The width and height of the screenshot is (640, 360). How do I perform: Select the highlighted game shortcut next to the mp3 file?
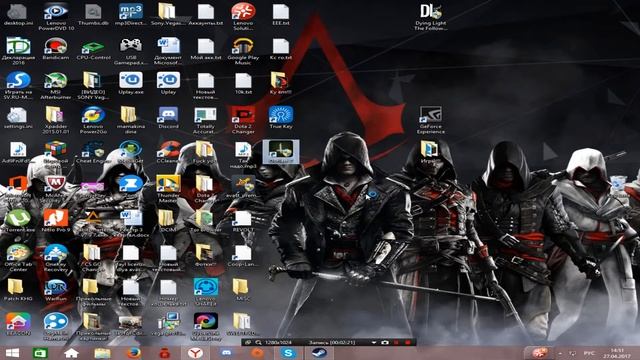(281, 151)
